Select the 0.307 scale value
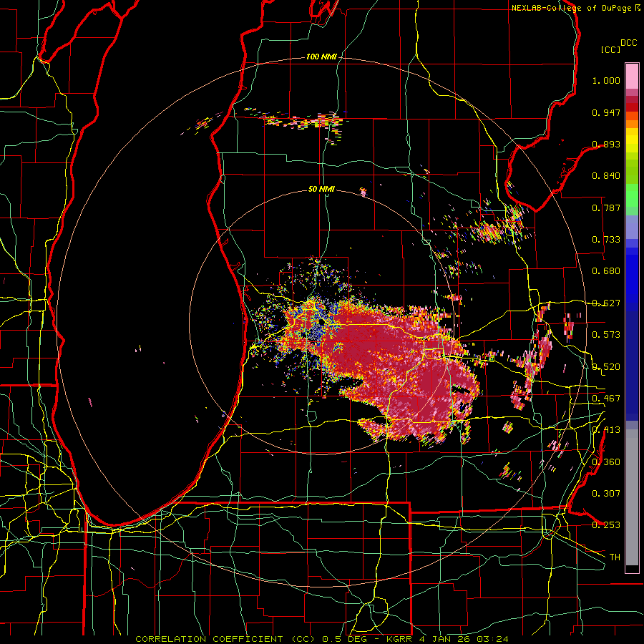 606,494
